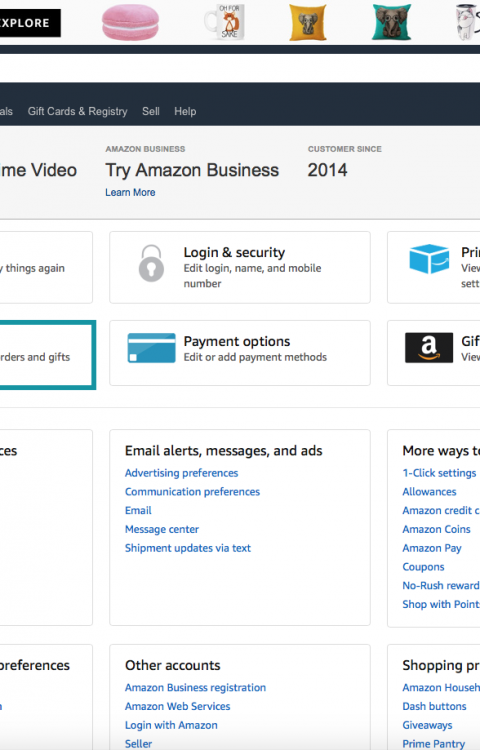Select the yellow elephant pillow image
The height and width of the screenshot is (750, 480).
pos(308,22)
